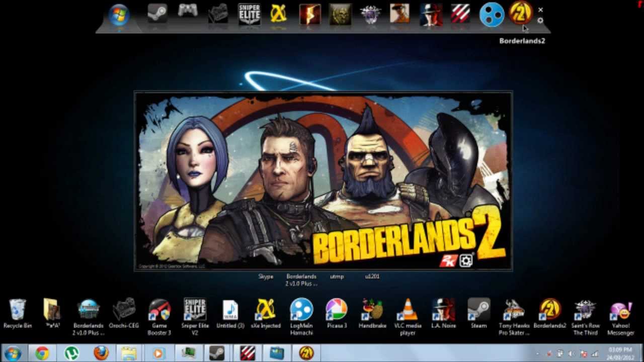The width and height of the screenshot is (644, 362).
Task: Launch VLC media player desktop shortcut
Action: point(408,317)
